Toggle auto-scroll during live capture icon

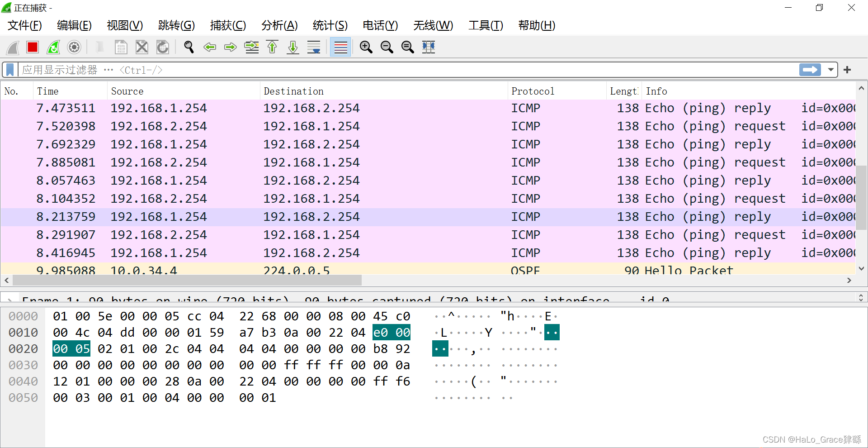(314, 47)
